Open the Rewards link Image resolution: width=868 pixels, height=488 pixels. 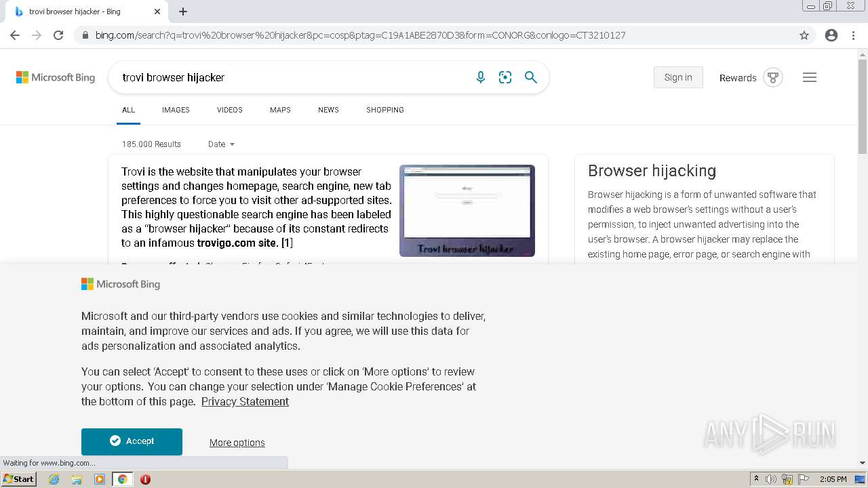point(738,78)
